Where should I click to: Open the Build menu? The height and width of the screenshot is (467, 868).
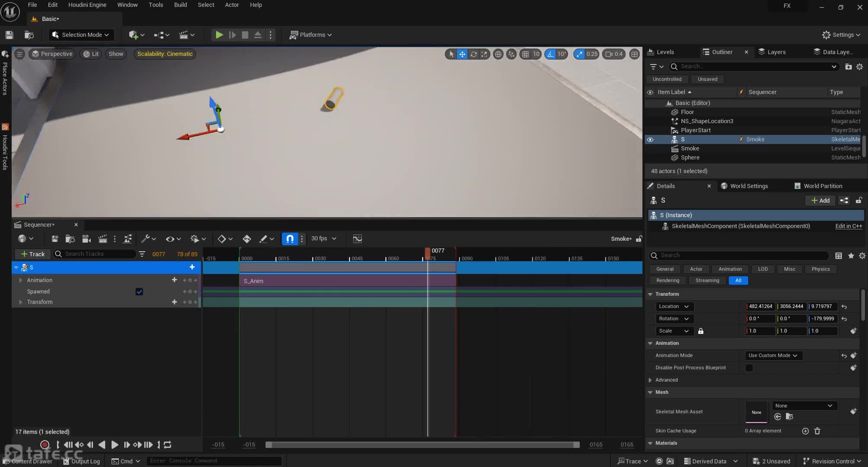(180, 5)
